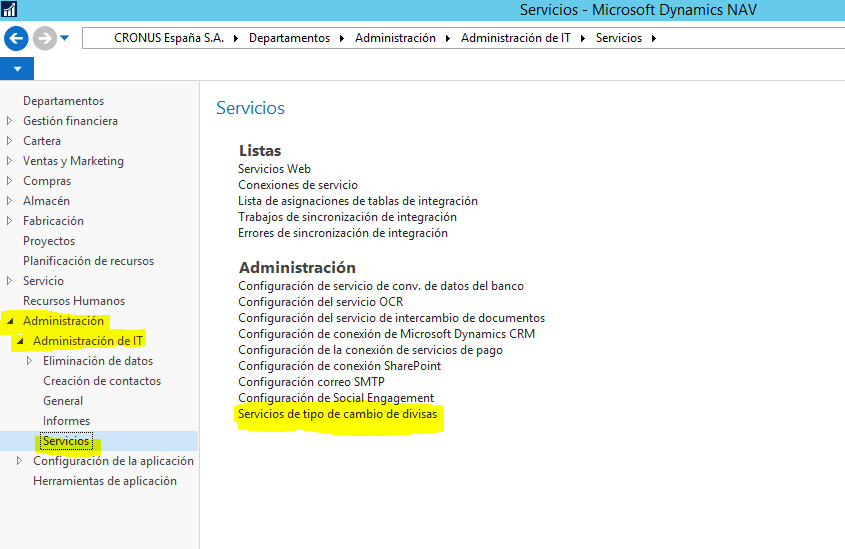
Task: Open Configuración de la conexión de servicios de pago
Action: 370,350
